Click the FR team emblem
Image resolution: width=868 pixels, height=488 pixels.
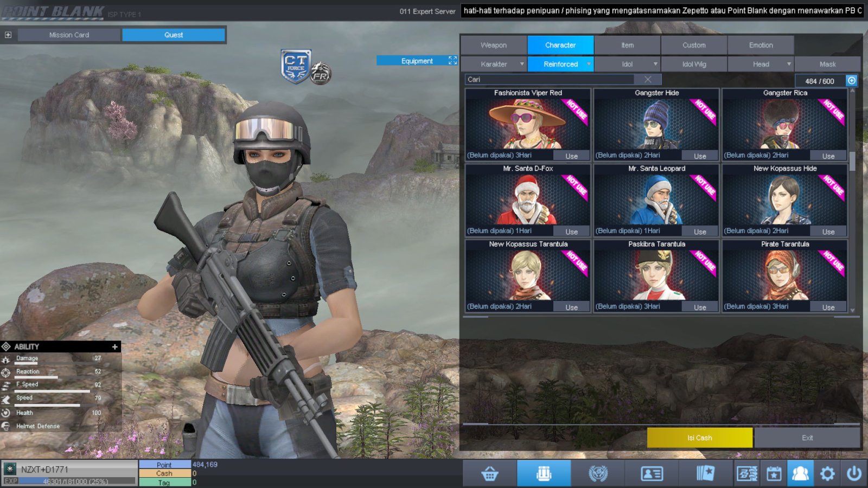[x=321, y=73]
